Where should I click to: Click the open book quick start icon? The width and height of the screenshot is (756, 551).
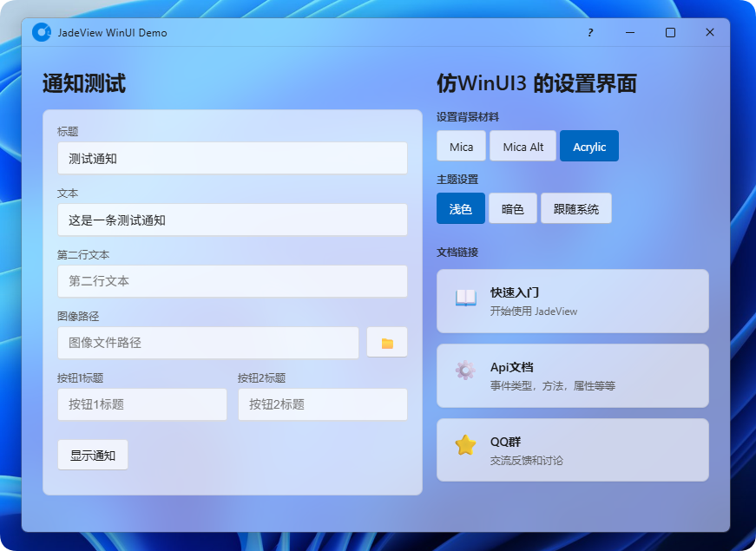(x=466, y=298)
